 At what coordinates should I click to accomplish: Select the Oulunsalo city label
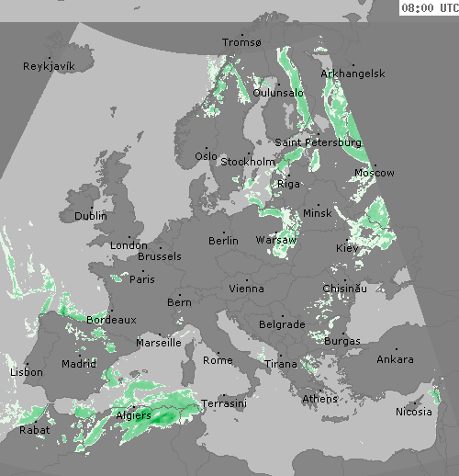278,93
